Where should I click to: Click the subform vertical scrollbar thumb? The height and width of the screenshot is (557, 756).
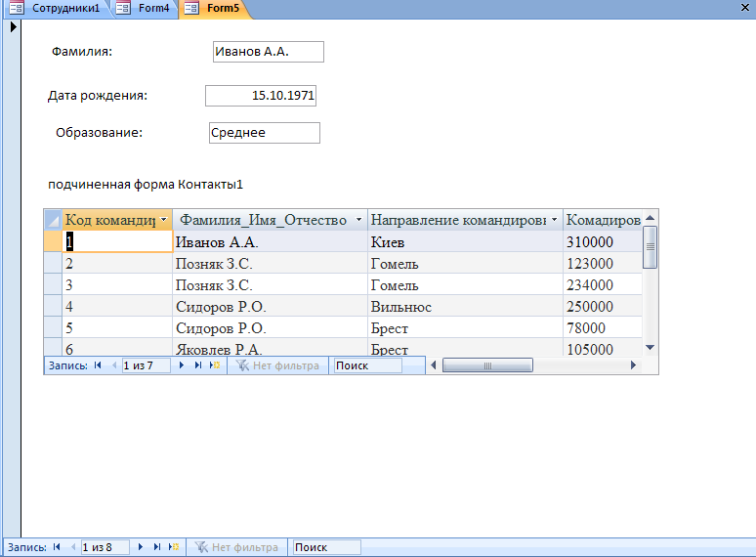650,247
